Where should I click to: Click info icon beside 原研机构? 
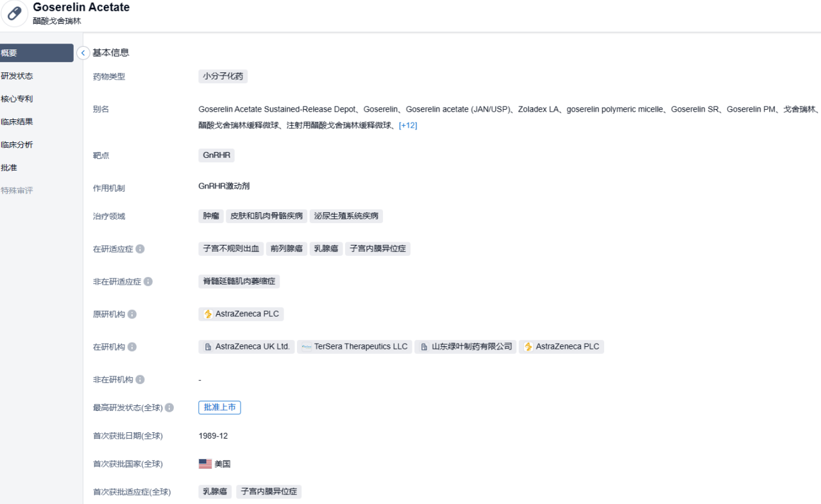click(132, 314)
